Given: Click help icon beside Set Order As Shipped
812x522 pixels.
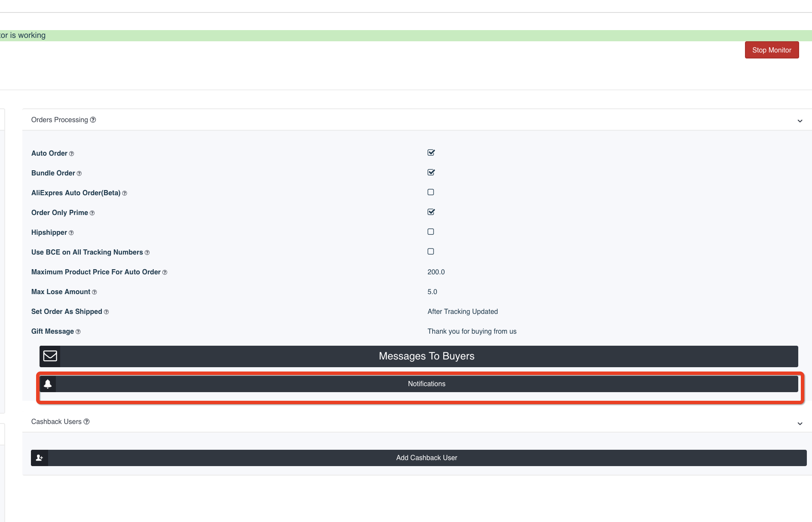Looking at the screenshot, I should click(106, 312).
